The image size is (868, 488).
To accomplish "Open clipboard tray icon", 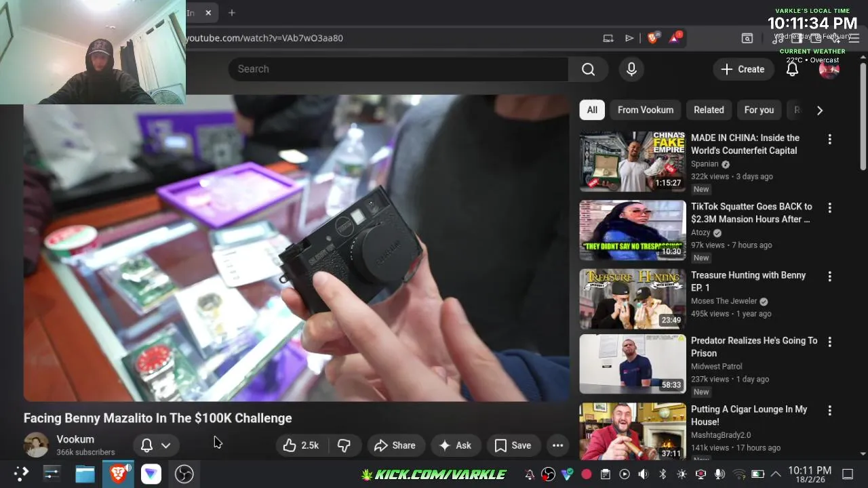I will (606, 474).
